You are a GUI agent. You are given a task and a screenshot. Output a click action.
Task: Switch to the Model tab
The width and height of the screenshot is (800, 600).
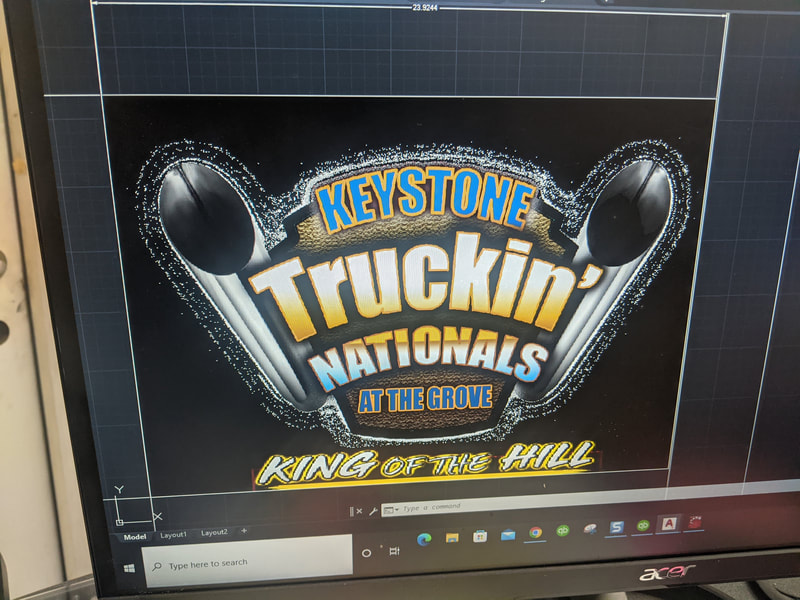point(135,537)
